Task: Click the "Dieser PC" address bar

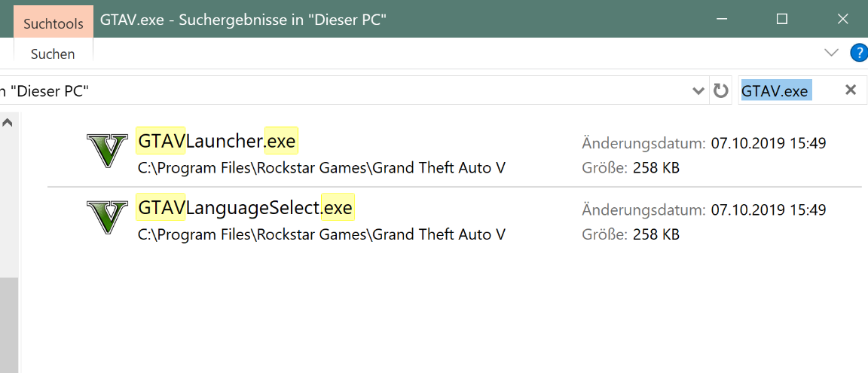Action: click(339, 91)
